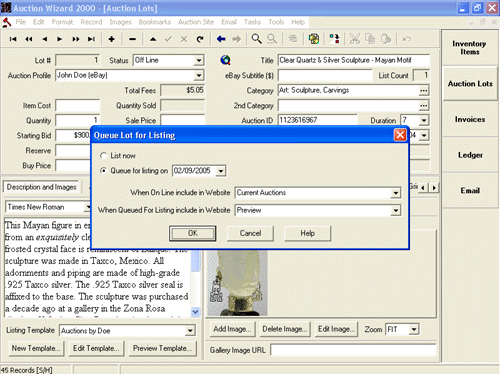Screen dimensions: 500x374
Task: Click the fast-forward records arrow
Action: pos(76,39)
